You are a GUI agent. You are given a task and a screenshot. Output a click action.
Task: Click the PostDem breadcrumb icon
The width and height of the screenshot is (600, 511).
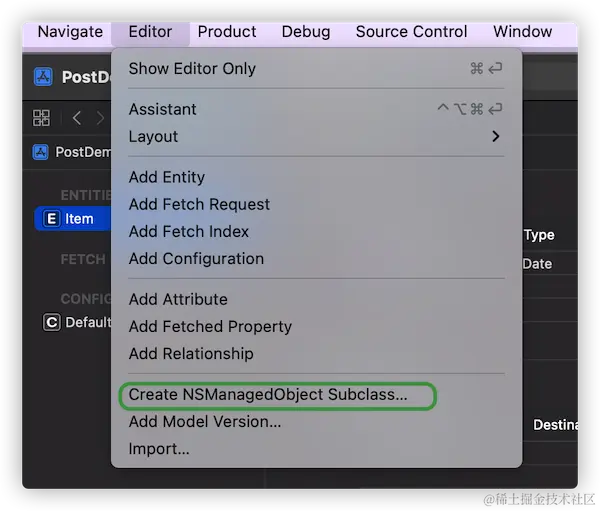(x=41, y=152)
